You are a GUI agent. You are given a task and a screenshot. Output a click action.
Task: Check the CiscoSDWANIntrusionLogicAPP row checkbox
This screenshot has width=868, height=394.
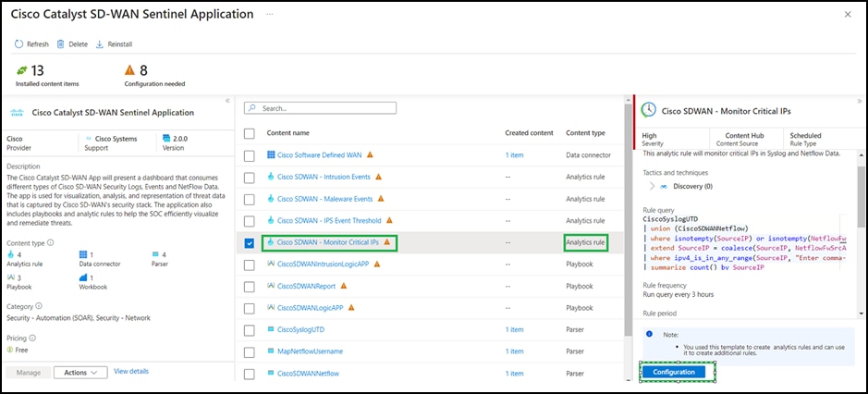249,265
